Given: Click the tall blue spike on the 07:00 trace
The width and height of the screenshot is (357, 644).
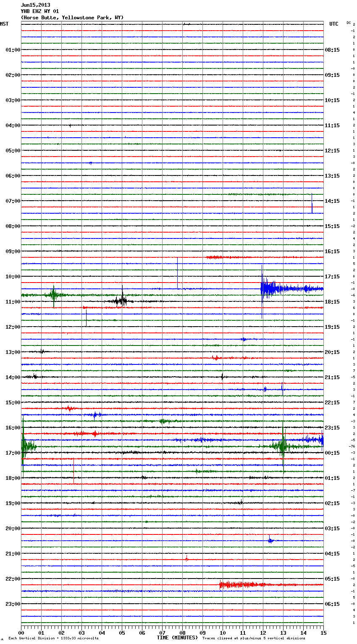Looking at the screenshot, I should click(312, 204).
